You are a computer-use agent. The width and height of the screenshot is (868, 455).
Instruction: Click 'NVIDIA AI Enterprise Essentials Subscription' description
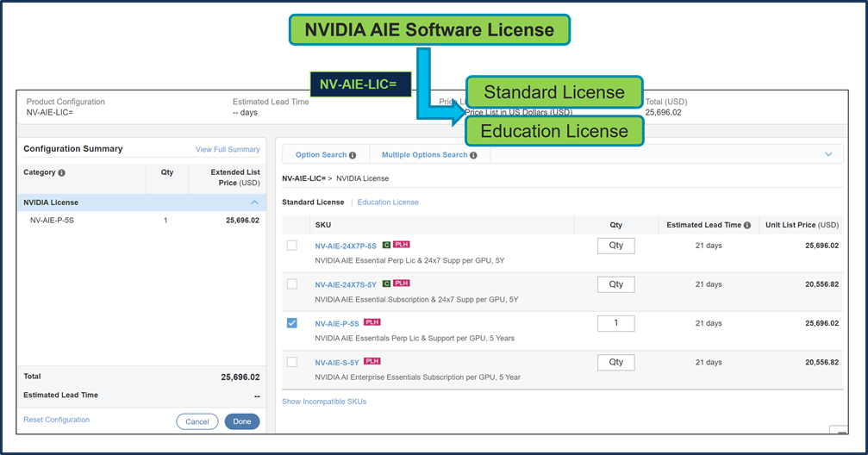[417, 377]
